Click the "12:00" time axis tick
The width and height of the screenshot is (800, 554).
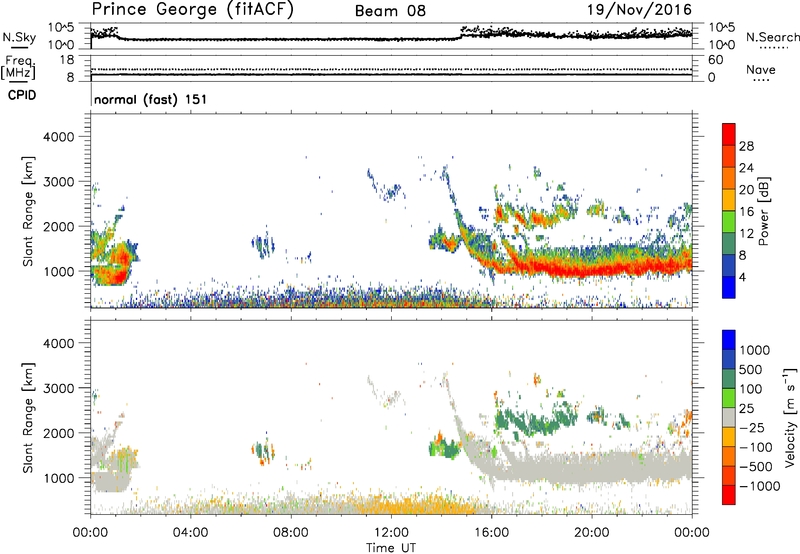tap(391, 532)
